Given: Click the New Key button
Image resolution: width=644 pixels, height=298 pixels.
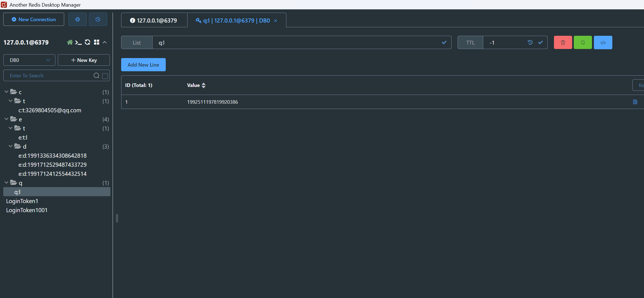Looking at the screenshot, I should pos(84,60).
